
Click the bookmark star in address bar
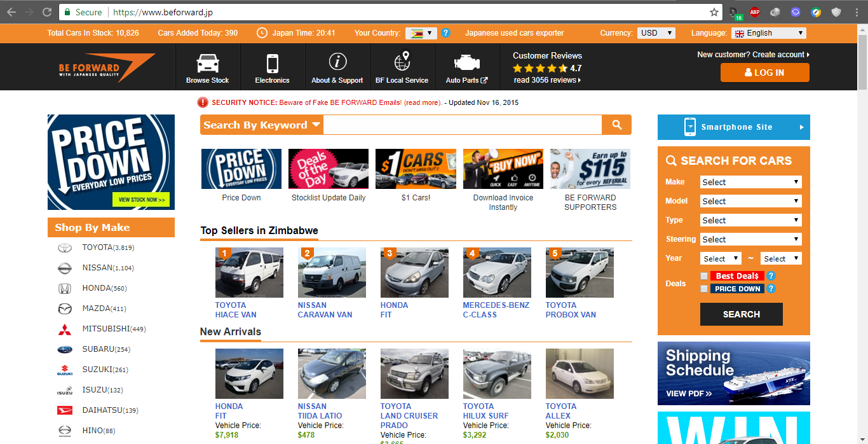click(714, 12)
